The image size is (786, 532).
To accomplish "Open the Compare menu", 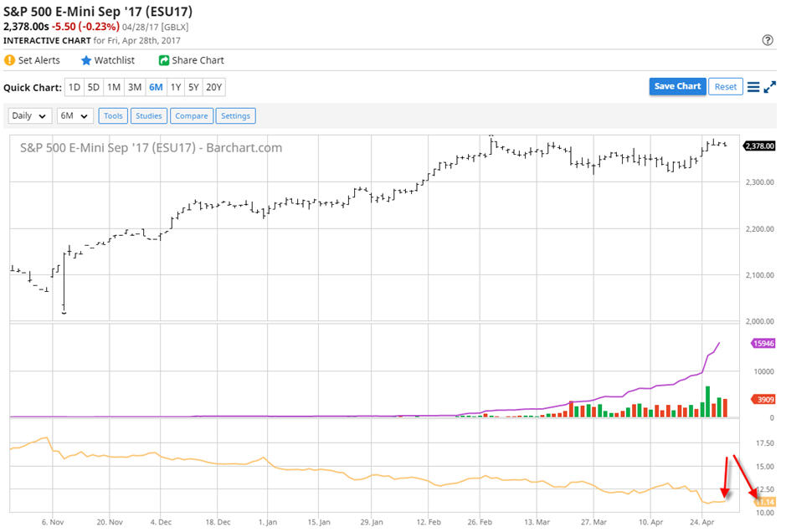I will coord(192,115).
